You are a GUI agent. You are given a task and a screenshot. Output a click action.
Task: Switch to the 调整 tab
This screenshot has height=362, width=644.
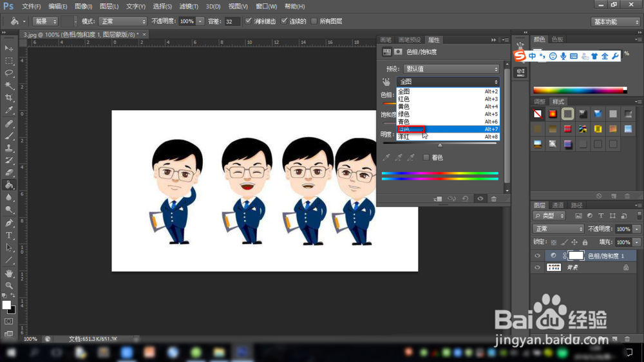pyautogui.click(x=539, y=102)
